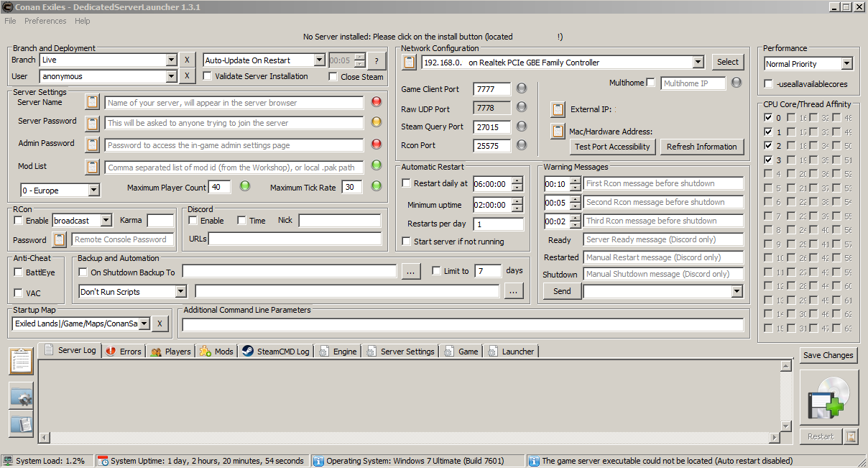Viewport: 868px width, 468px height.
Task: Click Test Port Accessibility button
Action: pyautogui.click(x=612, y=147)
